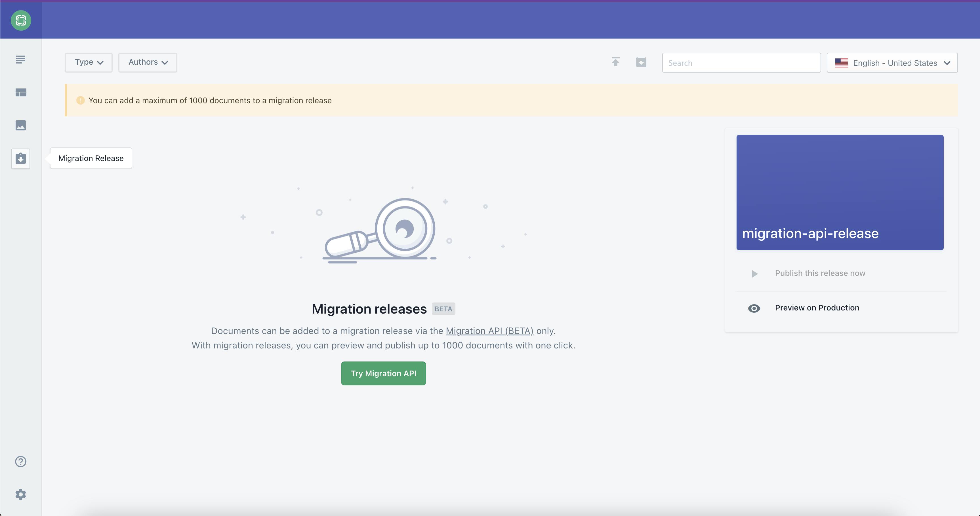Screen dimensions: 980x516
Task: Expand the Authors filter dropdown
Action: [x=148, y=62]
